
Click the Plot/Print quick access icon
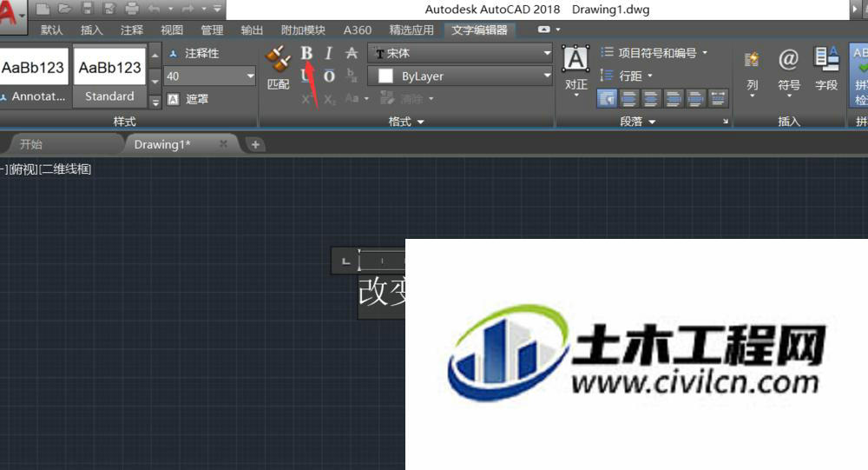(132, 9)
